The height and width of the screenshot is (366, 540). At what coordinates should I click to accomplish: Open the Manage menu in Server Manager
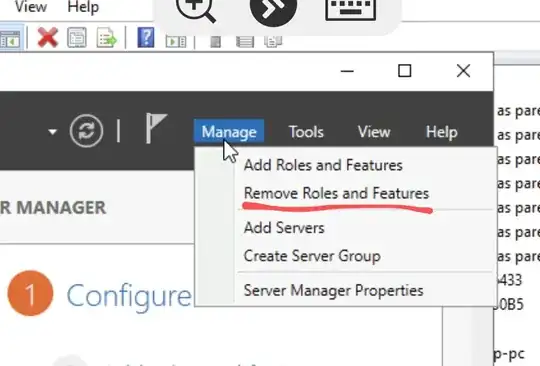[x=229, y=132]
